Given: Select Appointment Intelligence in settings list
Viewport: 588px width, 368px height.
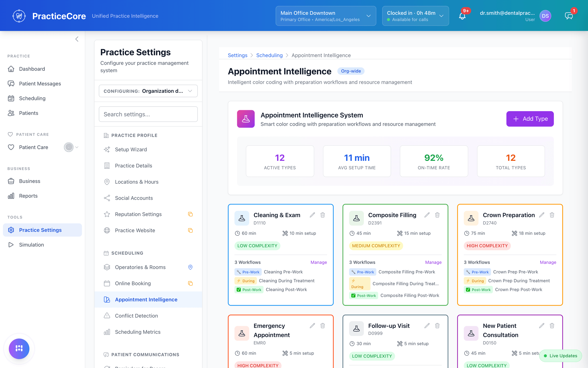Looking at the screenshot, I should click(148, 299).
